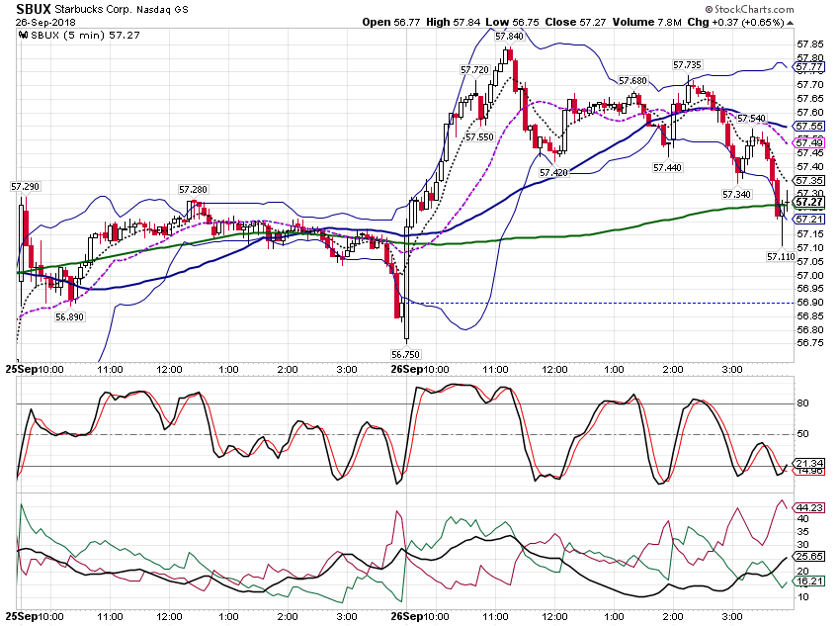Image resolution: width=840 pixels, height=626 pixels.
Task: Click the Nasdaq GS exchange label
Action: pyautogui.click(x=162, y=10)
